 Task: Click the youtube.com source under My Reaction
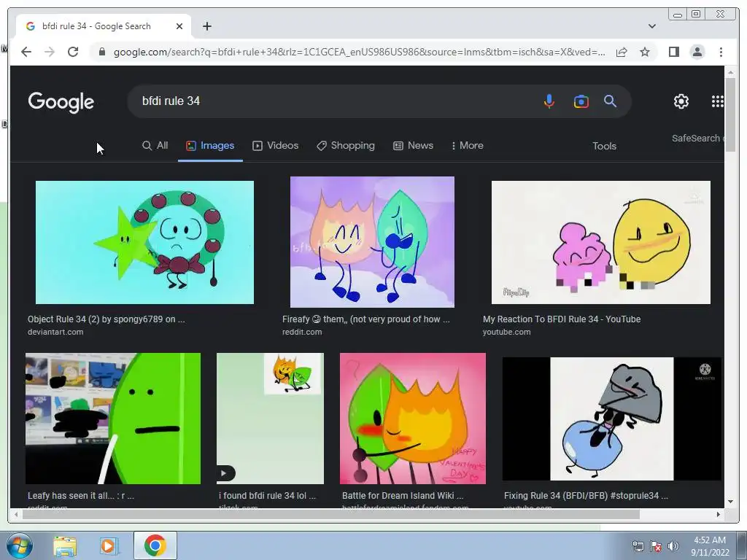506,332
